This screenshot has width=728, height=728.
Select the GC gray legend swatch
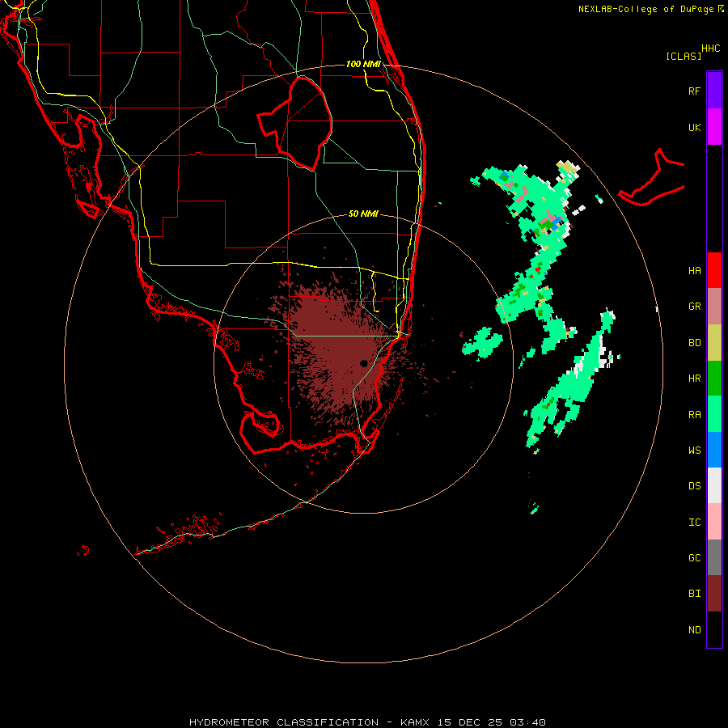click(x=714, y=557)
